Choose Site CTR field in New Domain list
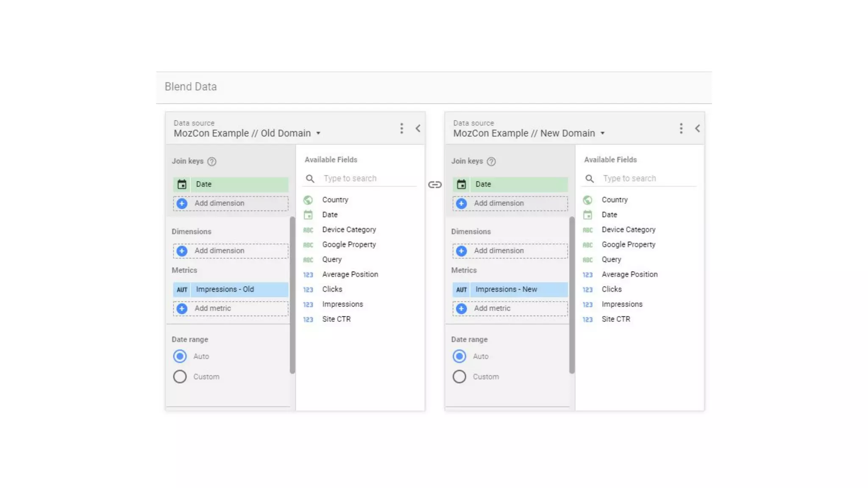Viewport: 868px width, 488px height. (x=615, y=319)
